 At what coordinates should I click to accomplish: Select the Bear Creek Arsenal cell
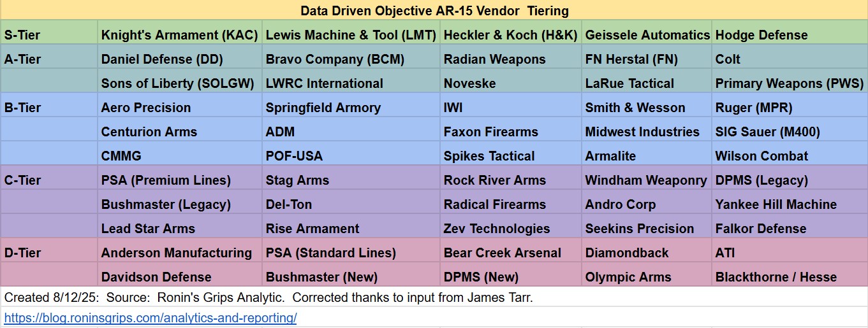click(511, 253)
